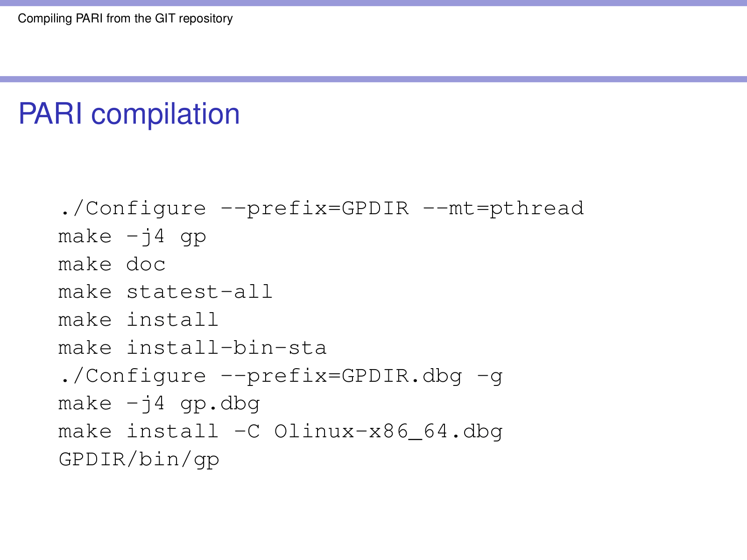This screenshot has width=747, height=560.
Task: Click the purple bar at the slide top
Action: click(x=373, y=3)
